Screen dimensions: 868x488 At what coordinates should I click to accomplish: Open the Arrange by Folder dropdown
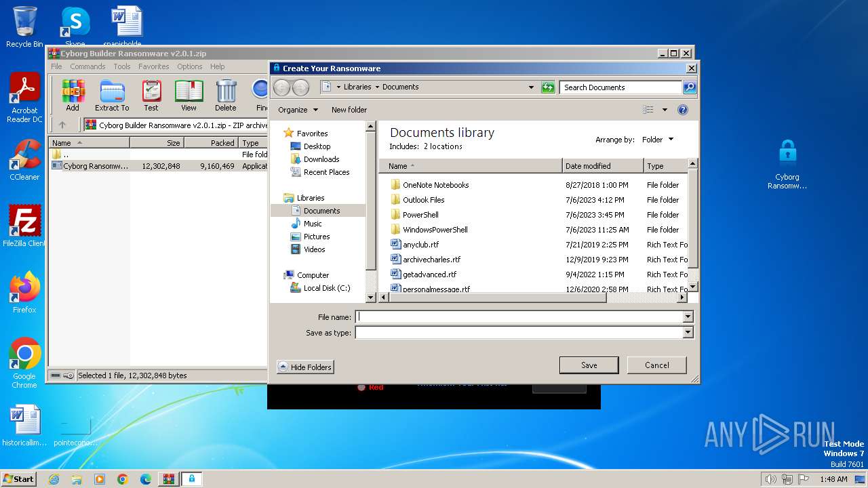tap(658, 140)
